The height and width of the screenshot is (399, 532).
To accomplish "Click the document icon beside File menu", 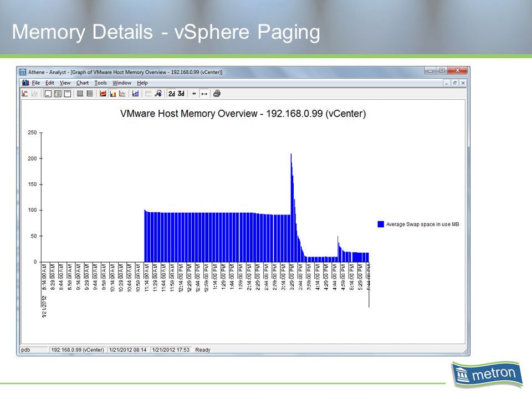I will [25, 83].
